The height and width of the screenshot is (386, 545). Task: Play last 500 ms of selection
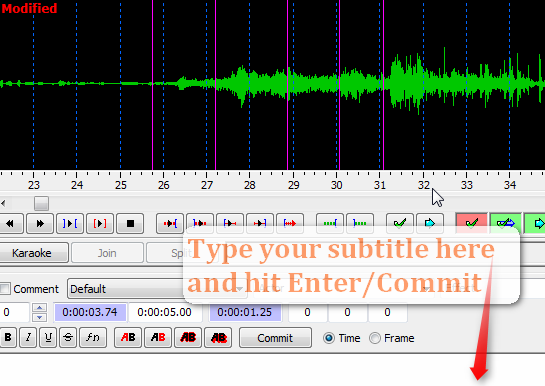coord(260,223)
